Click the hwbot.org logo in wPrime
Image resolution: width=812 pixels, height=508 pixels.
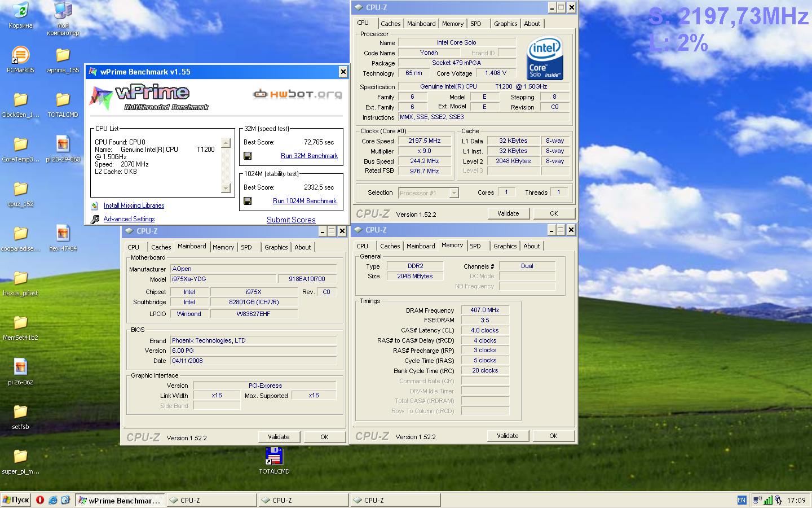pyautogui.click(x=297, y=94)
